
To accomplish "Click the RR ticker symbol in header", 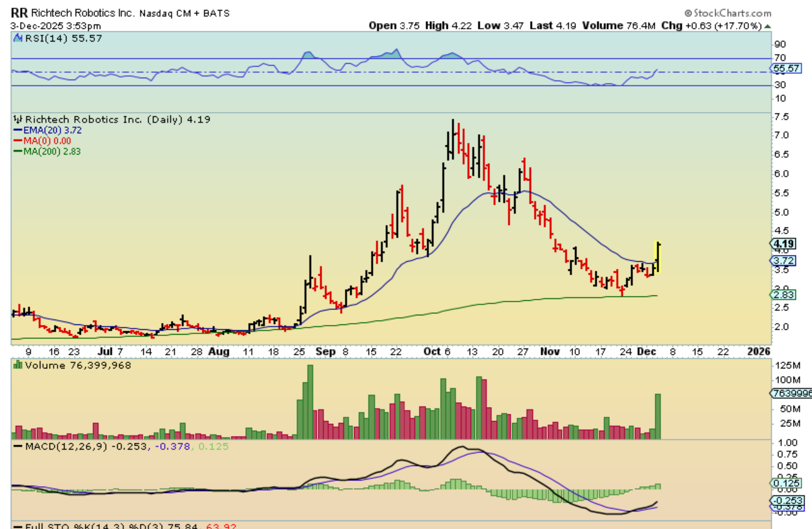I will pyautogui.click(x=19, y=13).
